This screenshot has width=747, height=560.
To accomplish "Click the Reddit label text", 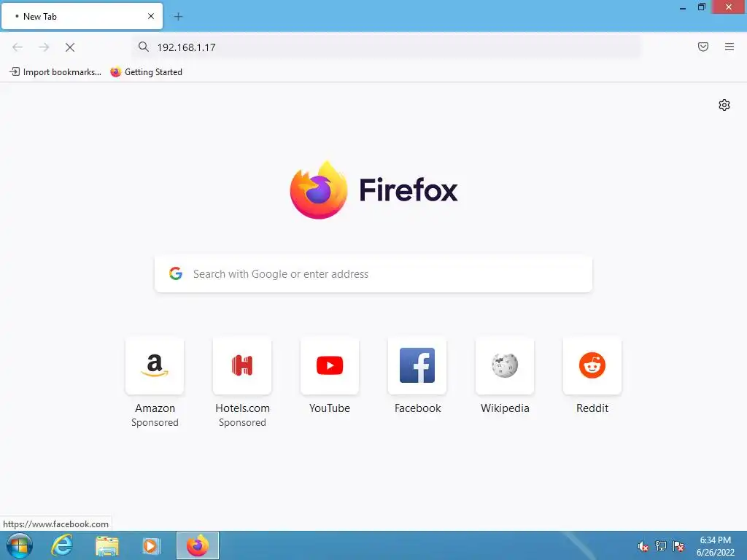I will [592, 408].
